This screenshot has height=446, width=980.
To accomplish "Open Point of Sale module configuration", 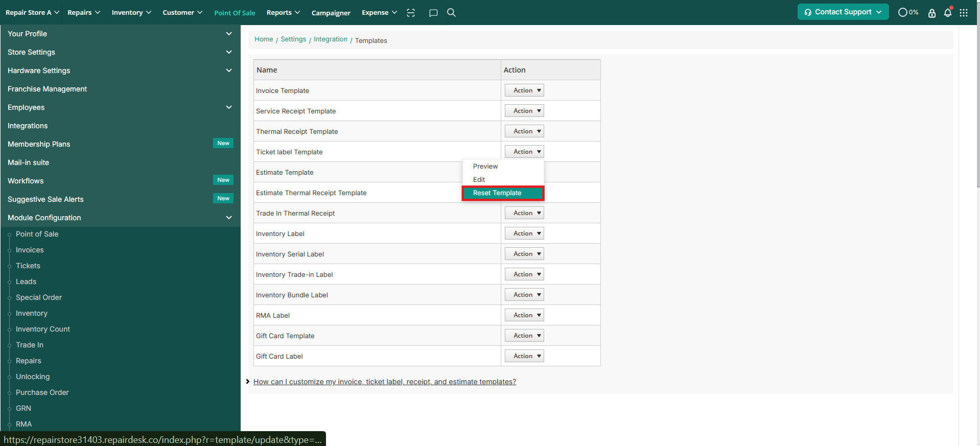I will tap(37, 234).
